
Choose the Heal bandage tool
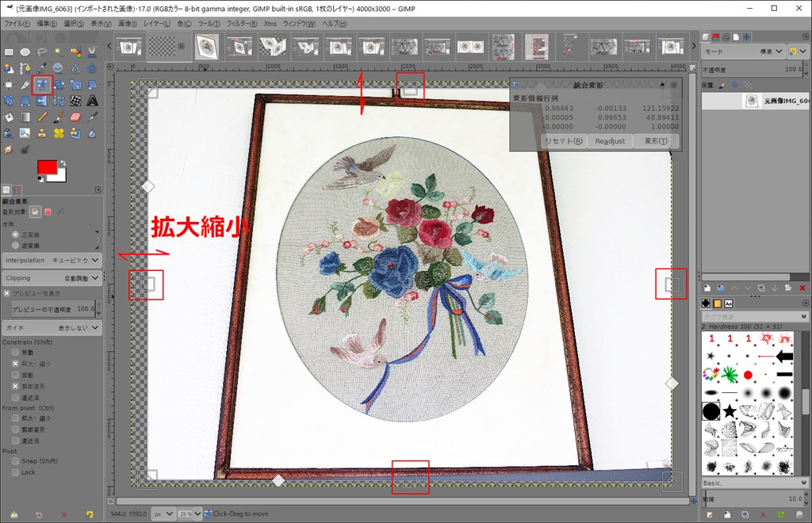(x=59, y=133)
